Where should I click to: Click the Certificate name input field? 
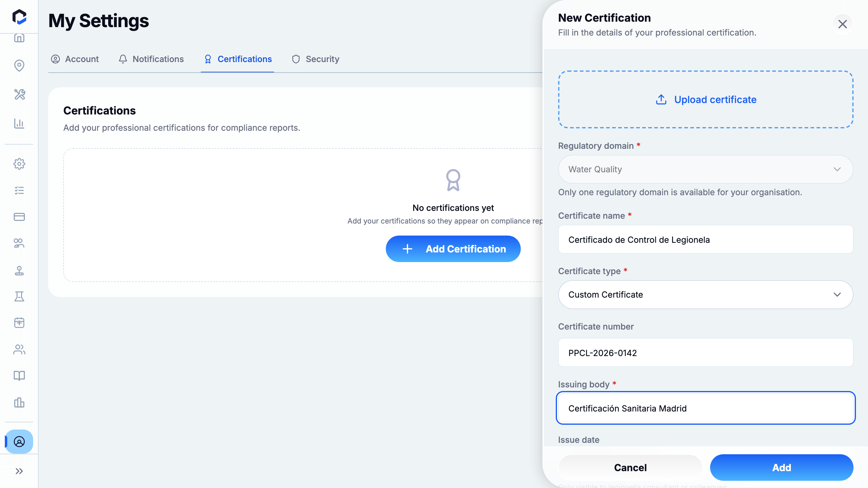[x=706, y=239]
